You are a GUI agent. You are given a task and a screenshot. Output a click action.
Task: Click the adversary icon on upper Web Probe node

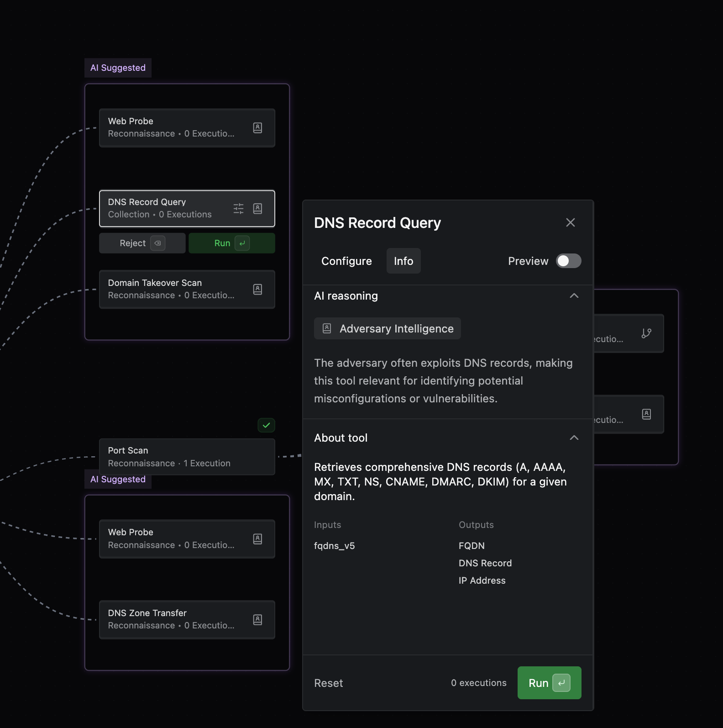pyautogui.click(x=257, y=128)
